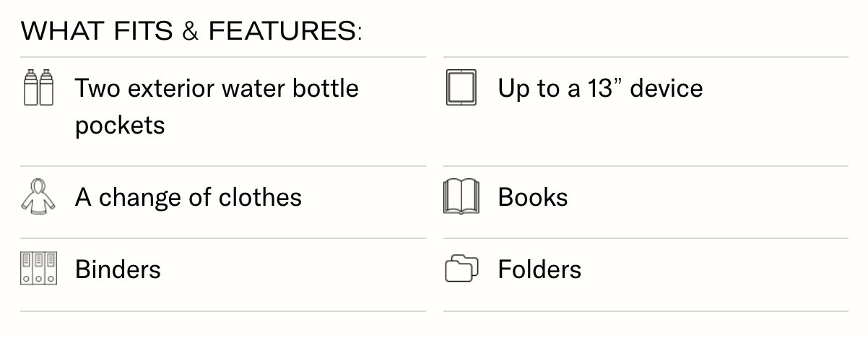Click the rightmost binder in the binders icon
The height and width of the screenshot is (338, 868).
51,269
